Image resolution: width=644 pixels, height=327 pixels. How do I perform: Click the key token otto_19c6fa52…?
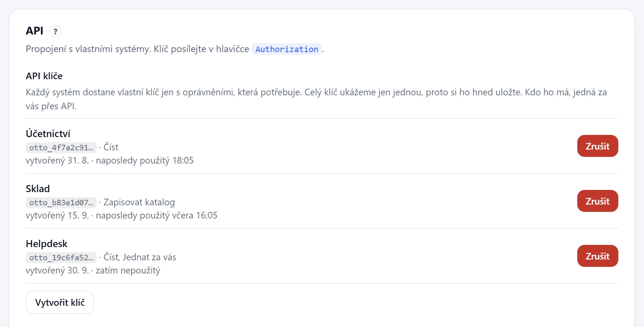[x=61, y=257]
